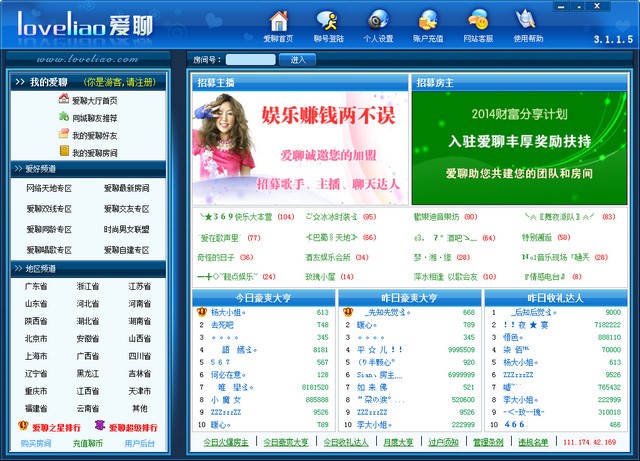The width and height of the screenshot is (640, 461).
Task: Click crown icon in 昨日豪爽大亨 first row
Action: click(x=348, y=312)
